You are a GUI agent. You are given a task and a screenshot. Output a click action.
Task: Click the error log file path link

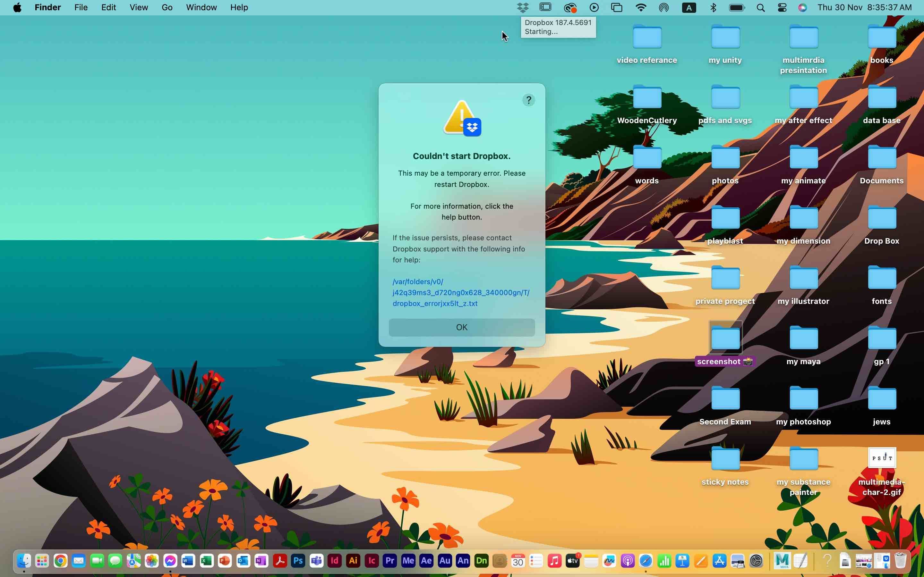coord(461,292)
